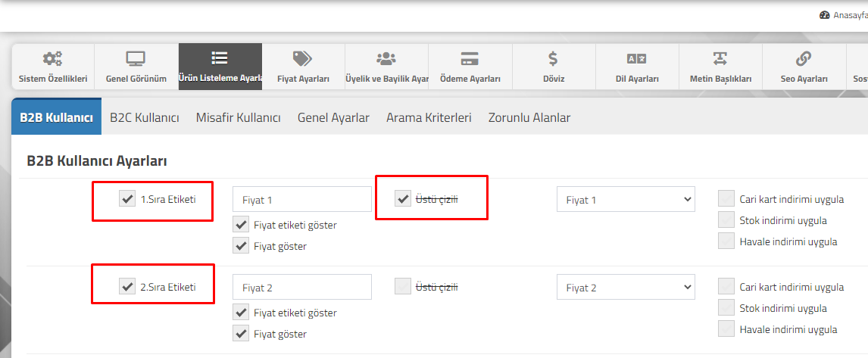The height and width of the screenshot is (358, 868).
Task: Open Metin Başlıkları text icon
Action: click(x=720, y=58)
